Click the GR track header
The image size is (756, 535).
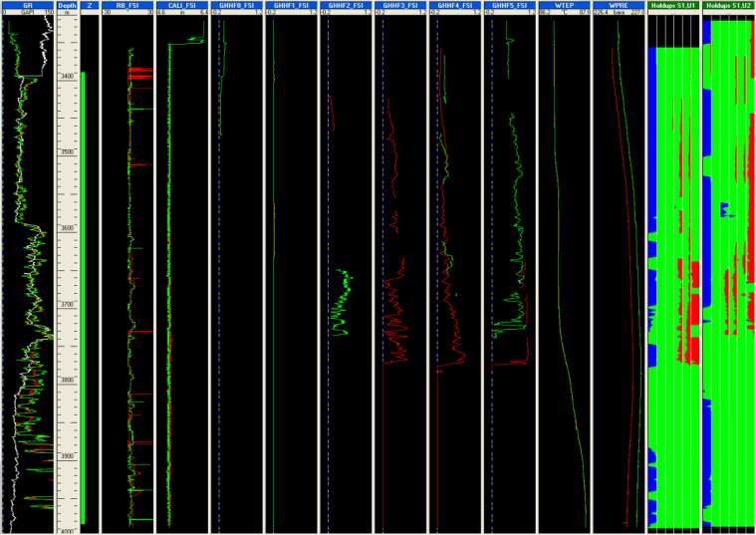click(28, 5)
